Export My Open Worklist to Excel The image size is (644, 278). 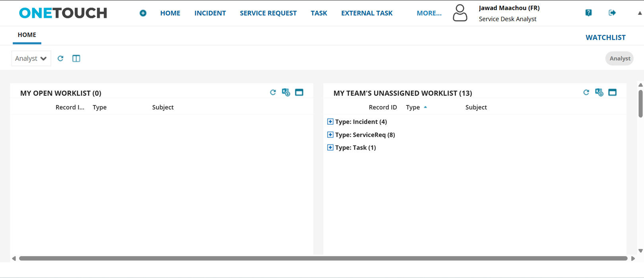pos(286,92)
